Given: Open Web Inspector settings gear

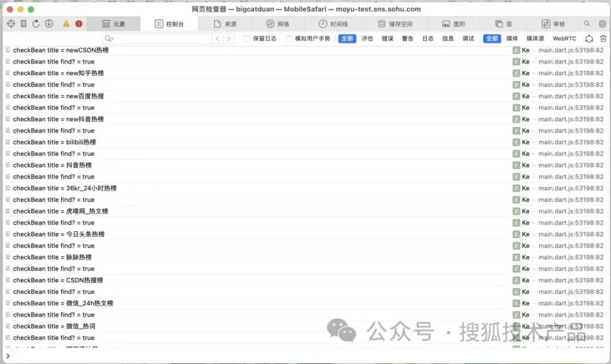Looking at the screenshot, I should click(x=603, y=24).
